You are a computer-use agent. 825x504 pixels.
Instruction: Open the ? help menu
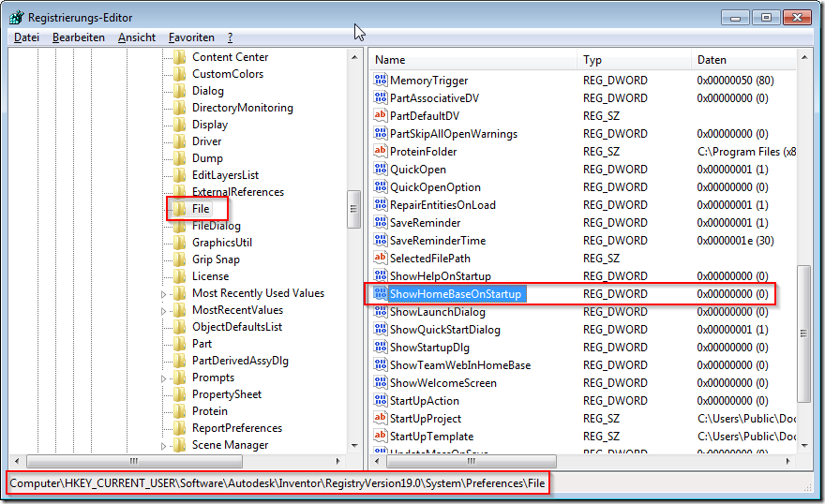tap(230, 37)
